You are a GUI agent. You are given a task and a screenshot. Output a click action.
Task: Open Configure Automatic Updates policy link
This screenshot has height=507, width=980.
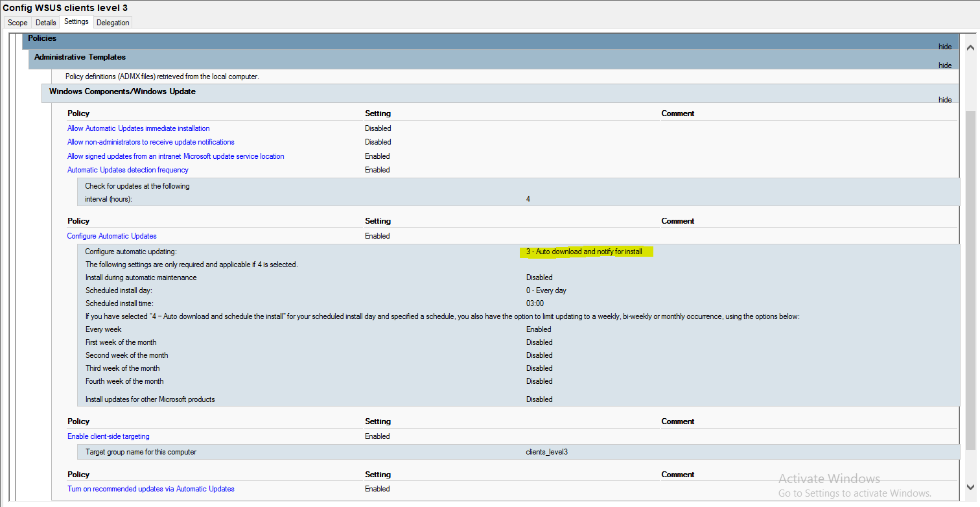coord(112,236)
